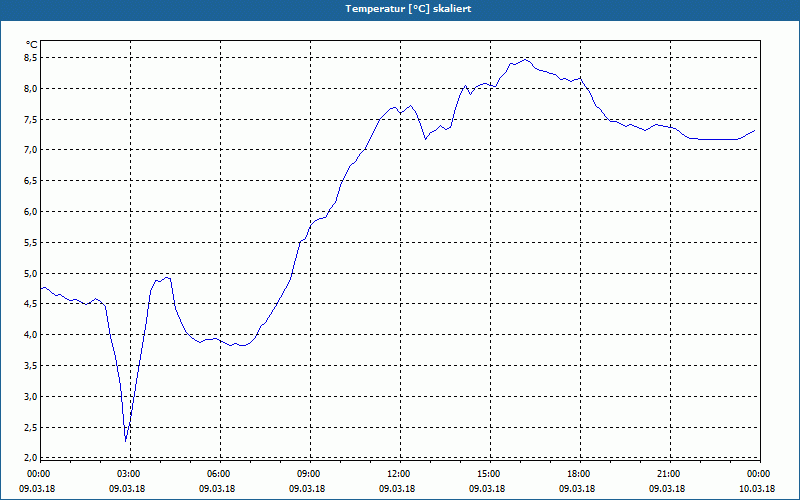Click the 12:00 time label

tap(398, 474)
